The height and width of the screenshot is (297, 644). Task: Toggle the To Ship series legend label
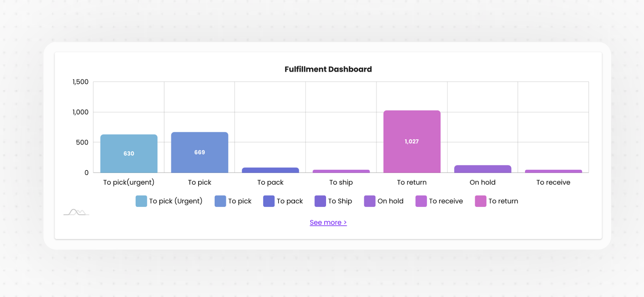(x=340, y=201)
